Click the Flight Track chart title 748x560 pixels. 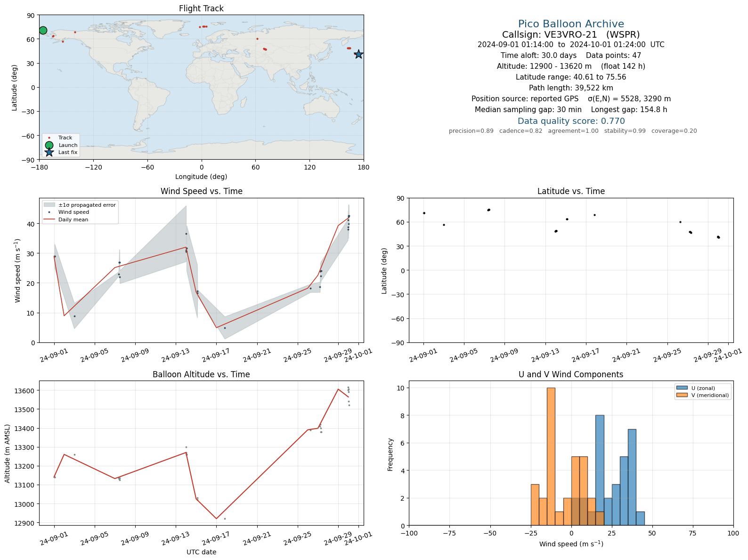tap(201, 8)
